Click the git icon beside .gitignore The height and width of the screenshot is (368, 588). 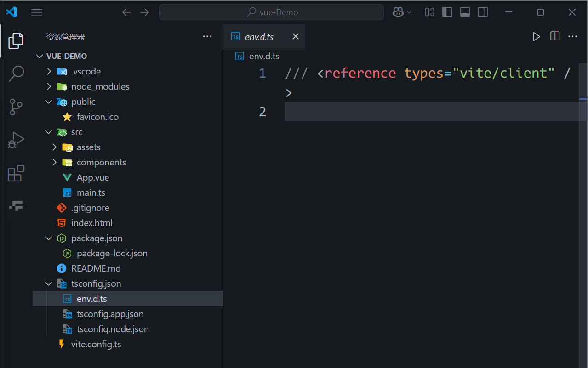(x=62, y=208)
